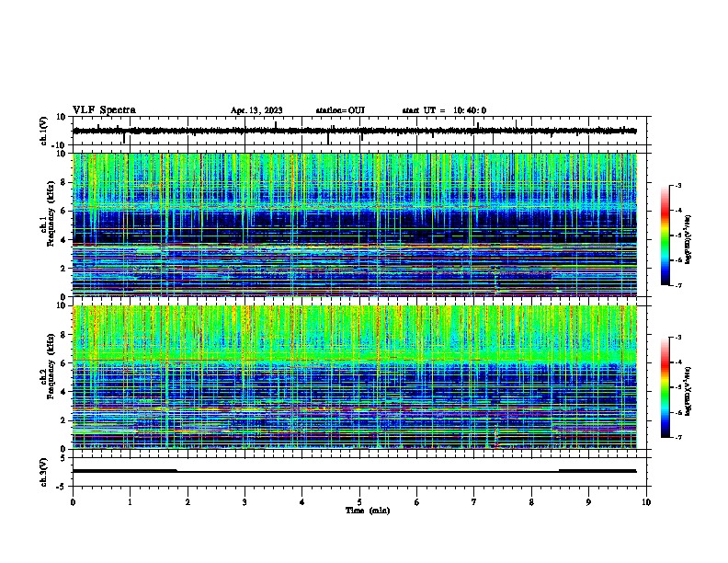Click the "VLF Spectra" plot title
Image resolution: width=728 pixels, height=563 pixels.
pos(104,110)
